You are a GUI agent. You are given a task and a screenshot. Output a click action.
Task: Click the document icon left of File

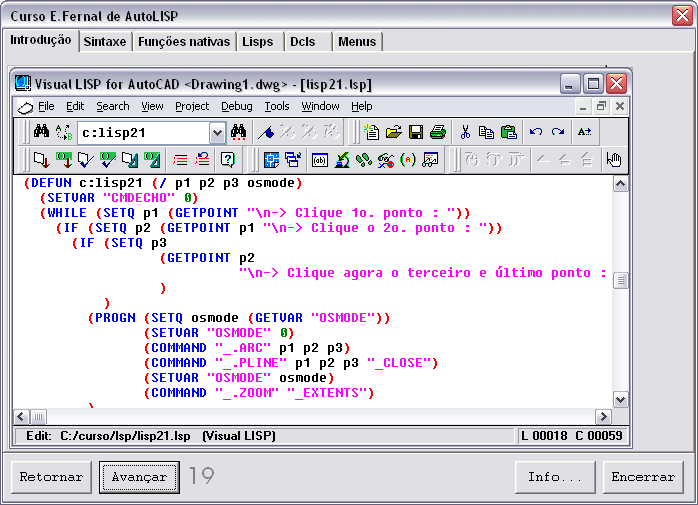point(25,107)
